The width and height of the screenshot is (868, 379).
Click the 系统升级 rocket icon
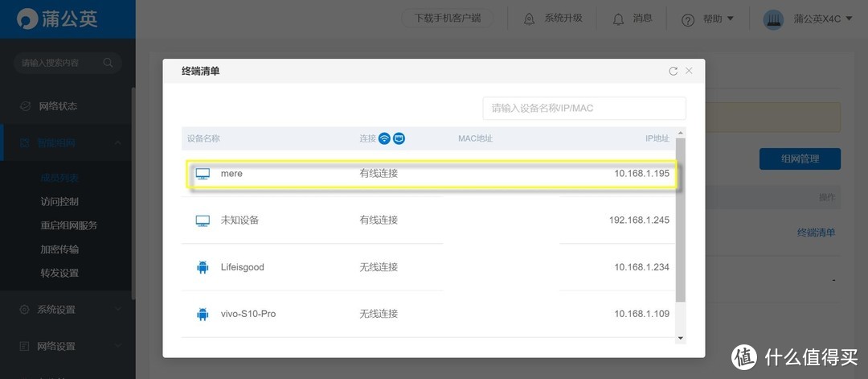529,19
